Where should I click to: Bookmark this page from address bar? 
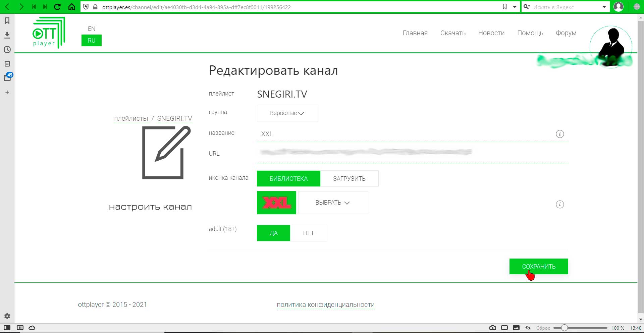(505, 7)
